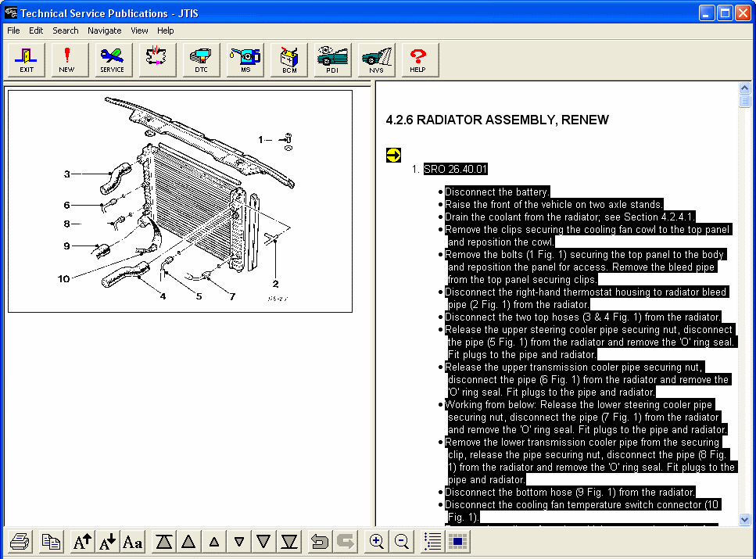Open the DTC diagnostic codes icon
This screenshot has width=756, height=559.
coord(201,59)
